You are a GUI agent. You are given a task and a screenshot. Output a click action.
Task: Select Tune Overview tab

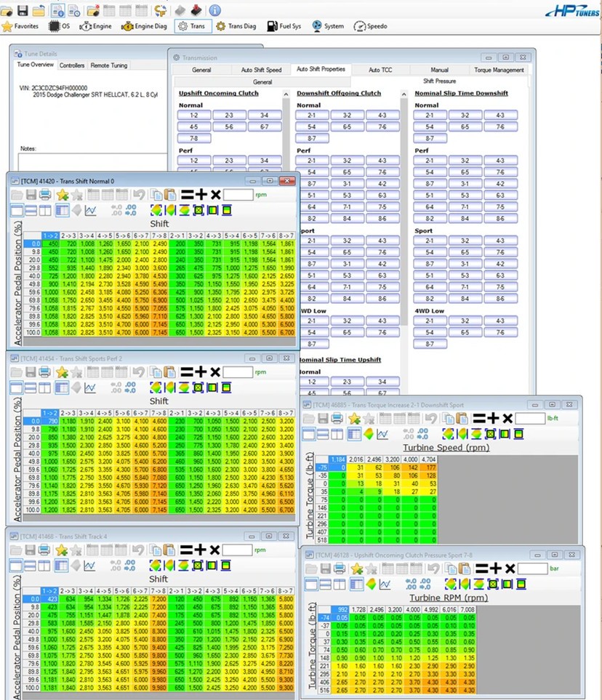[36, 65]
